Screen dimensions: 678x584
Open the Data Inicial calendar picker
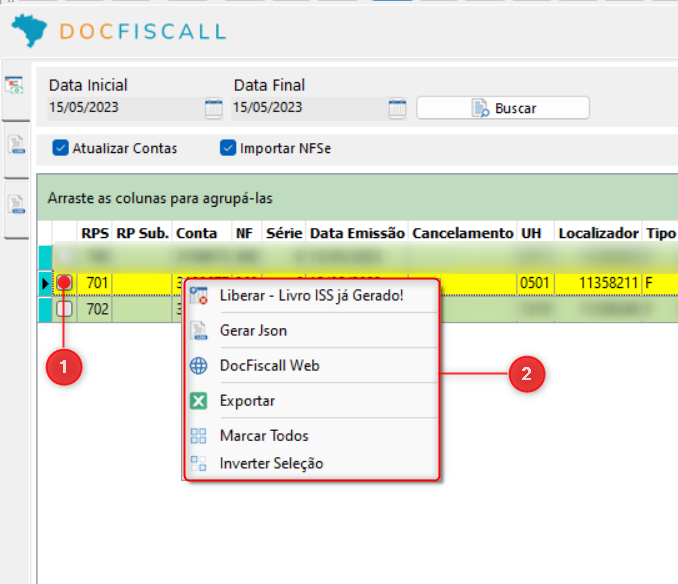(x=214, y=108)
